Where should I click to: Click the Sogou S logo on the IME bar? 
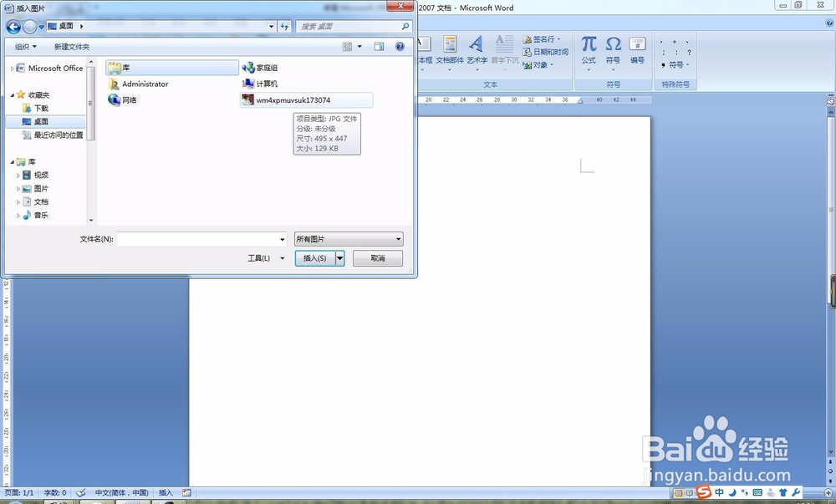704,491
